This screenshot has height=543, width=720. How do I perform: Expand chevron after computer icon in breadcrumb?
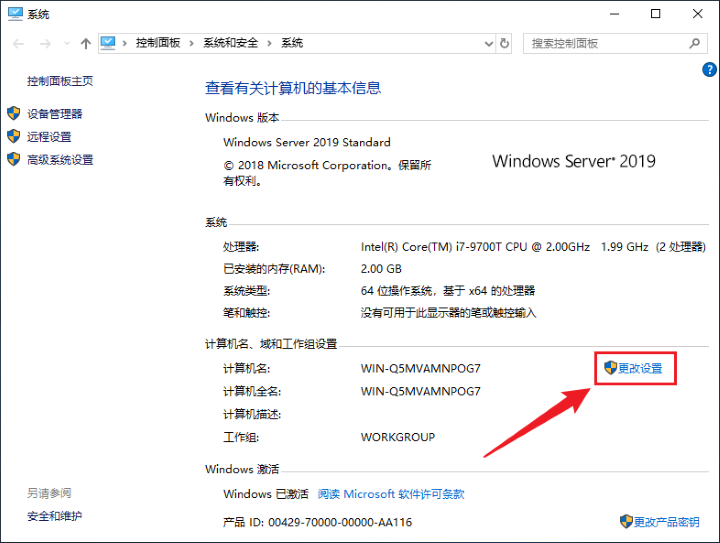124,44
